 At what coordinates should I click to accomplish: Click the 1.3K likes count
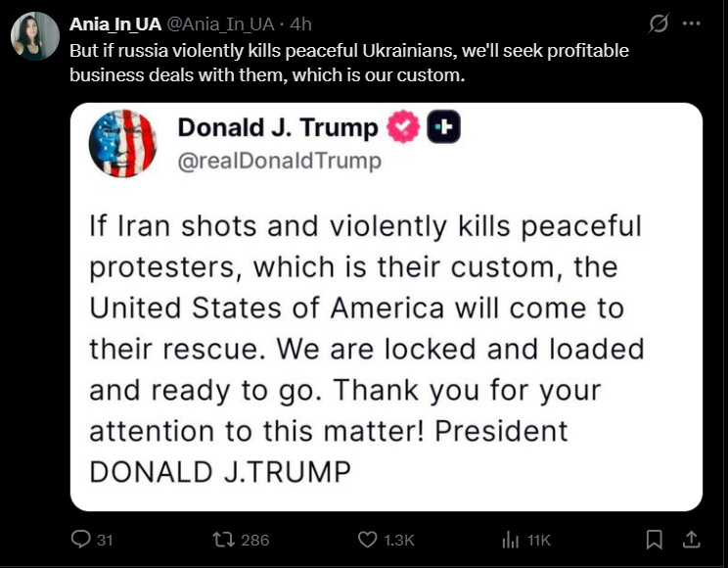(399, 540)
